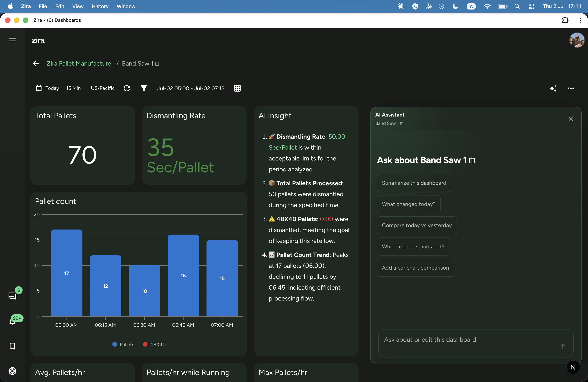Open the History menu

tap(100, 6)
